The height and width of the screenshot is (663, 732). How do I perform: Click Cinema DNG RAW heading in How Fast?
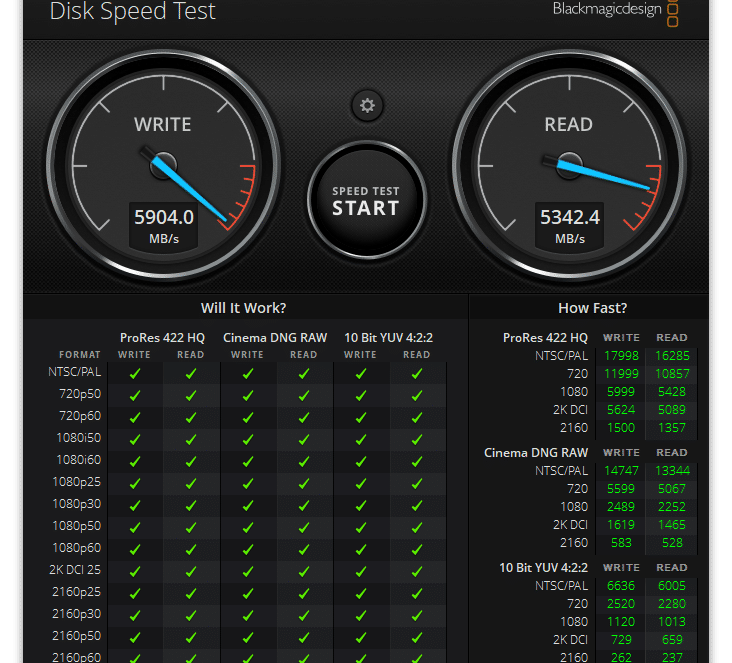coord(535,453)
